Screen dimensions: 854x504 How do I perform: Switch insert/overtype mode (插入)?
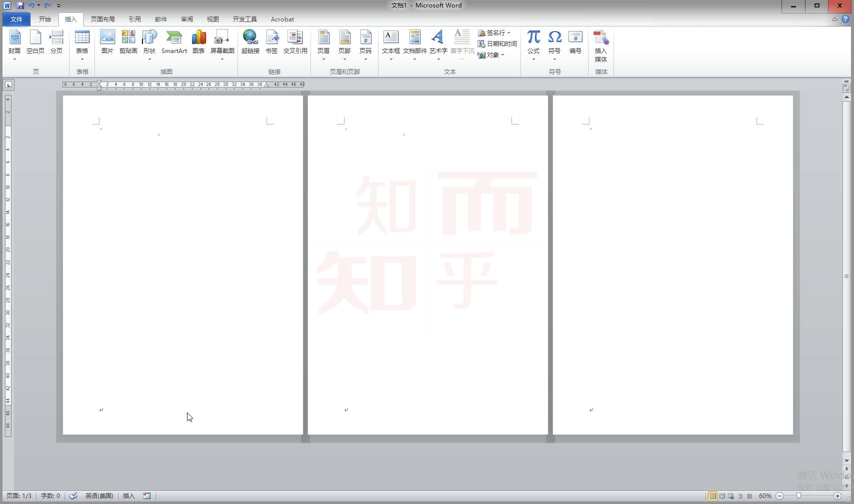(128, 495)
